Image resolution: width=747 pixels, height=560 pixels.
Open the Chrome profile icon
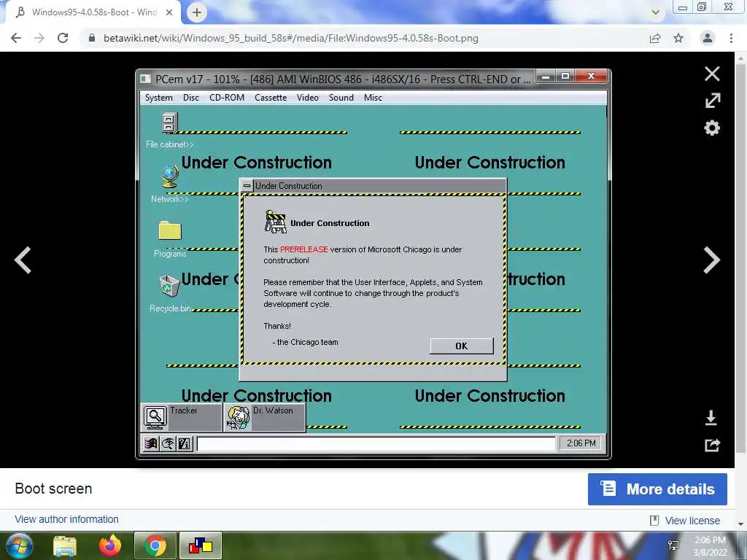(x=708, y=38)
